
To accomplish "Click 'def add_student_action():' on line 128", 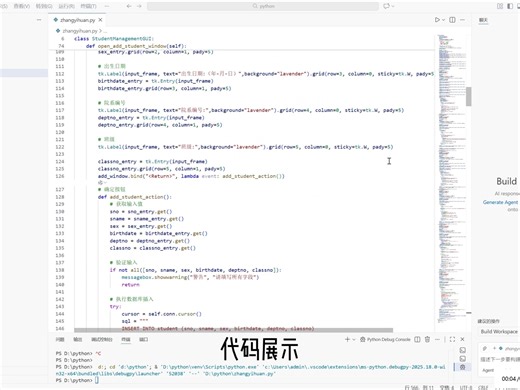I will pyautogui.click(x=135, y=197).
